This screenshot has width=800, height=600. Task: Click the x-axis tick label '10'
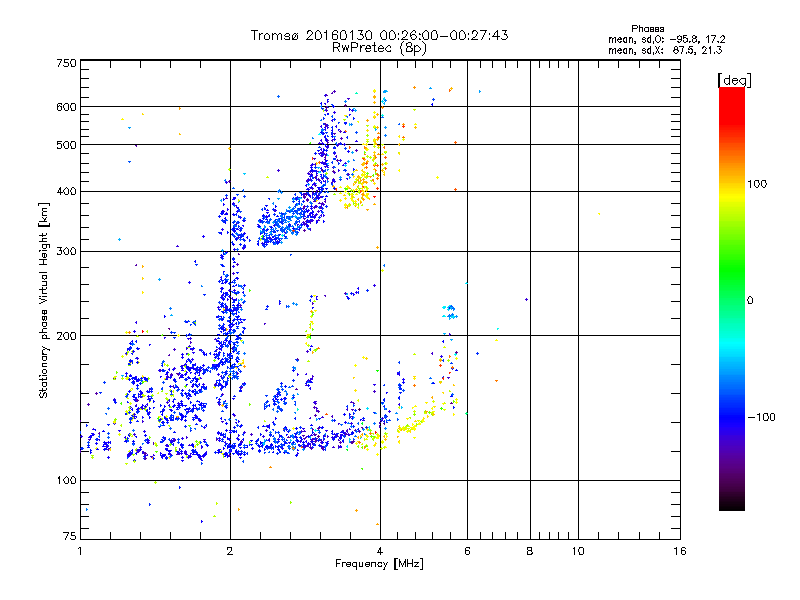pyautogui.click(x=578, y=551)
